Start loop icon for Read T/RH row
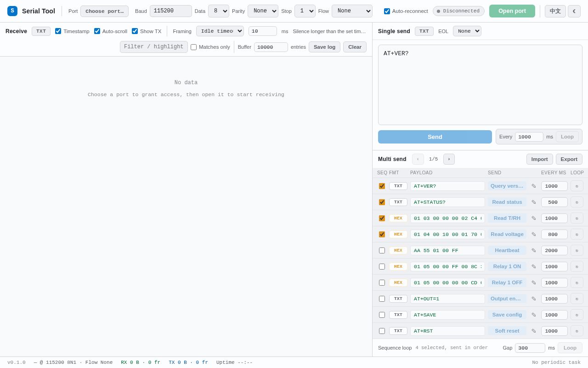 click(x=577, y=218)
